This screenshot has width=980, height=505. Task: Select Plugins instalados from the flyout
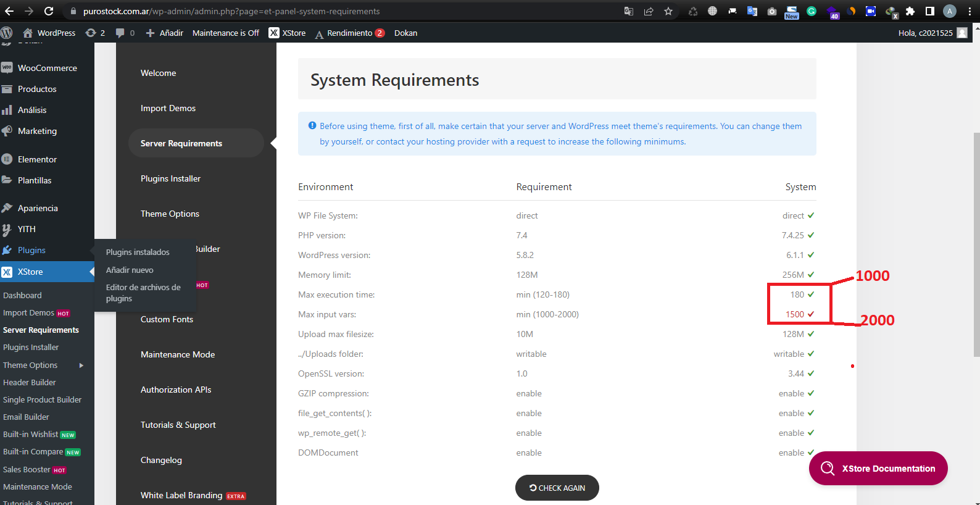click(x=138, y=252)
